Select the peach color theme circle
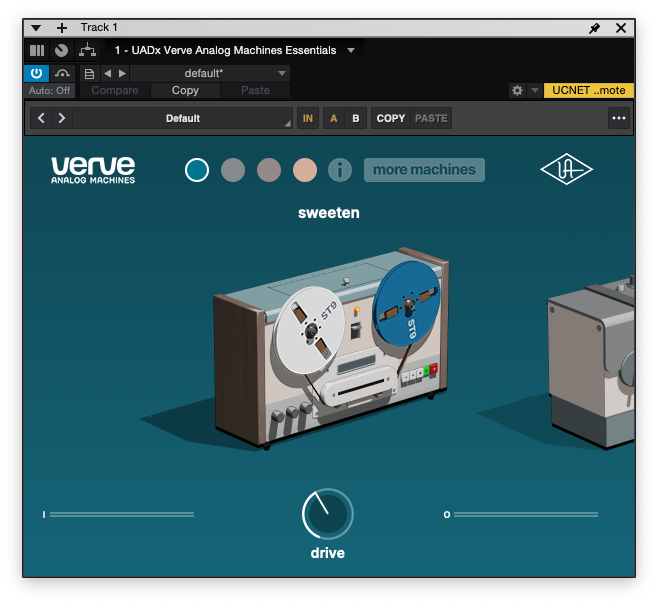Viewport: 658px width, 604px height. [x=305, y=170]
